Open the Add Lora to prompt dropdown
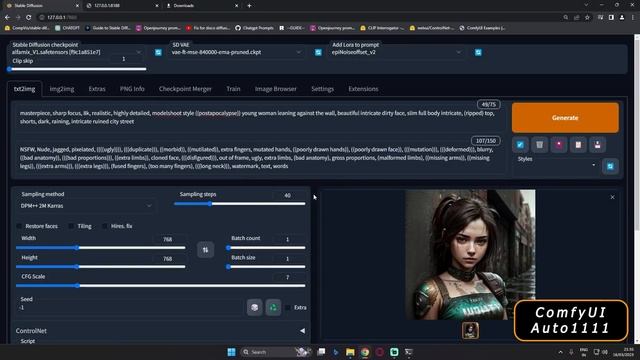Screen dimensions: 640x360 point(396,52)
